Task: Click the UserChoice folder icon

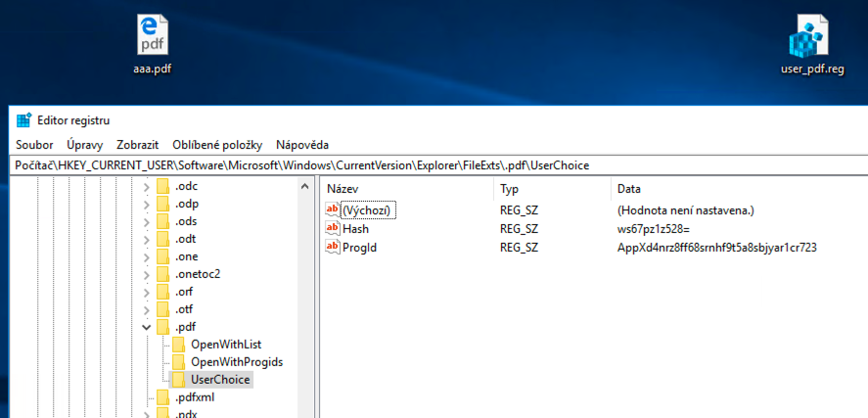Action: click(178, 380)
